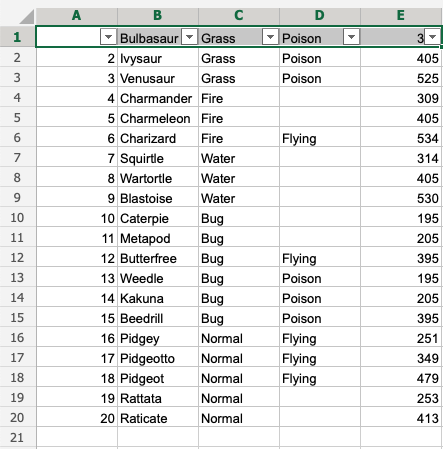This screenshot has width=443, height=449.
Task: Select column E header
Action: point(401,16)
